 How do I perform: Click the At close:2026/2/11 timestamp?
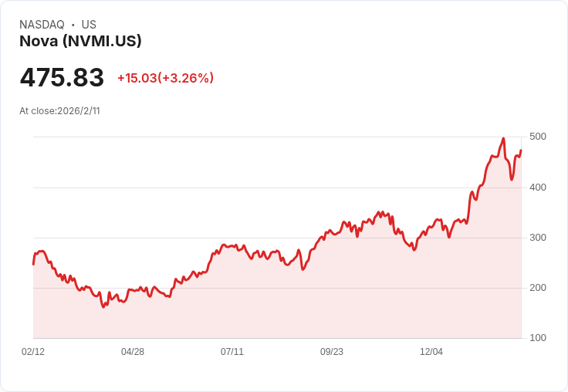(59, 111)
